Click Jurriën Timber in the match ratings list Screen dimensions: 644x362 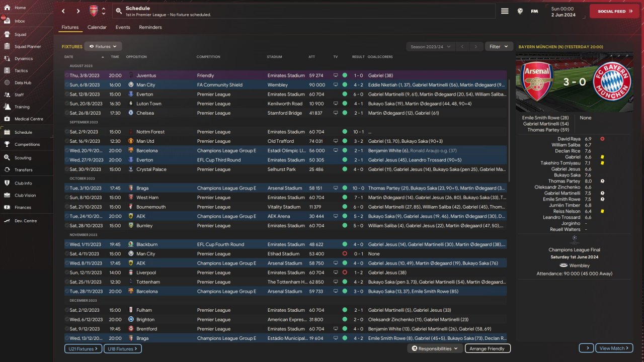point(567,205)
